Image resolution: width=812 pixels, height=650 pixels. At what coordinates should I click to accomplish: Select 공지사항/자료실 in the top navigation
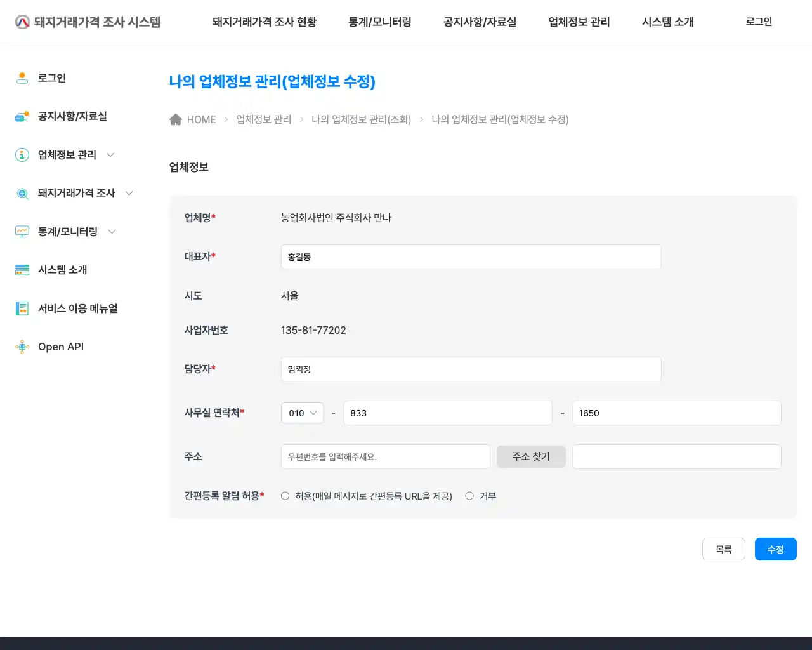point(480,22)
